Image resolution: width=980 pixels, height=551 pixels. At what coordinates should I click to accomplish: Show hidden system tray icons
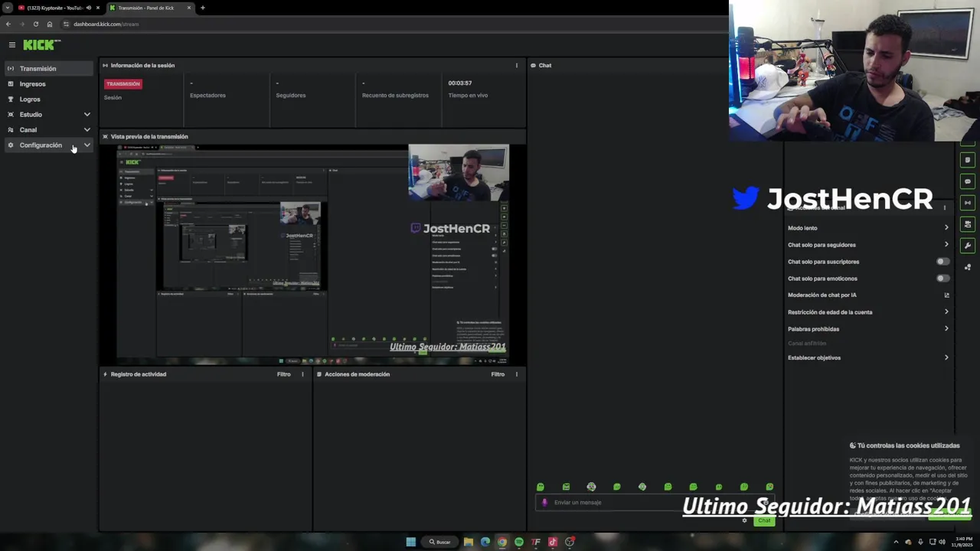(x=896, y=542)
